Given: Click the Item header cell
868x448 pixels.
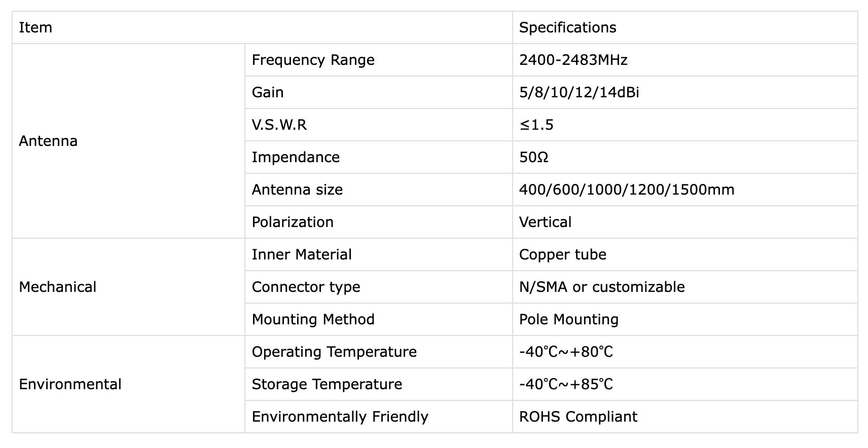Looking at the screenshot, I should (35, 27).
